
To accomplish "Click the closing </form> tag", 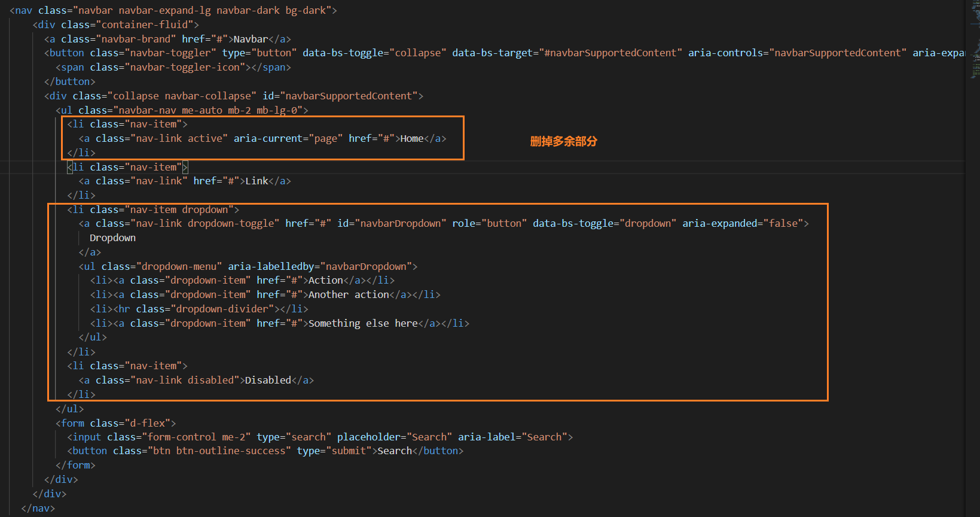I will pyautogui.click(x=75, y=465).
